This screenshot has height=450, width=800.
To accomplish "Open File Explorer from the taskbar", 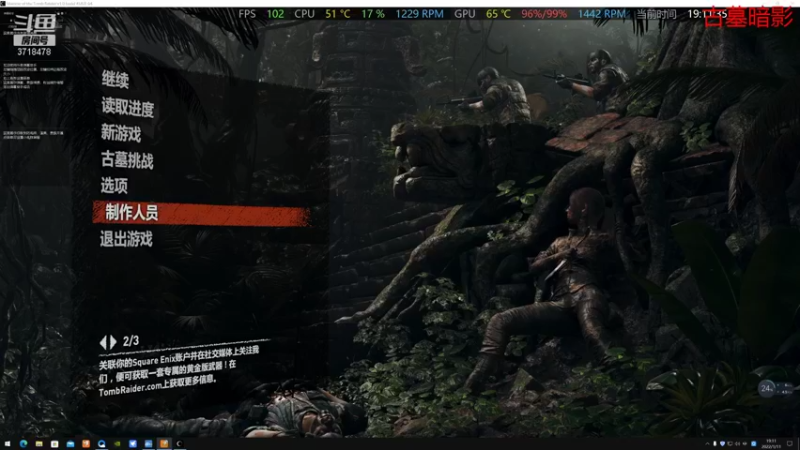I will [39, 444].
